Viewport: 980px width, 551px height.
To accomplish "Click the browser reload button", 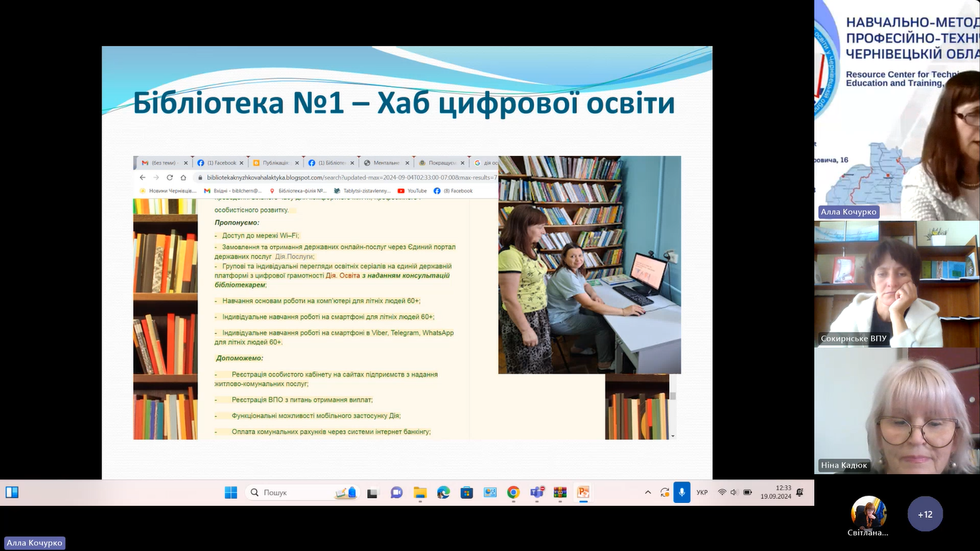I will [x=170, y=177].
